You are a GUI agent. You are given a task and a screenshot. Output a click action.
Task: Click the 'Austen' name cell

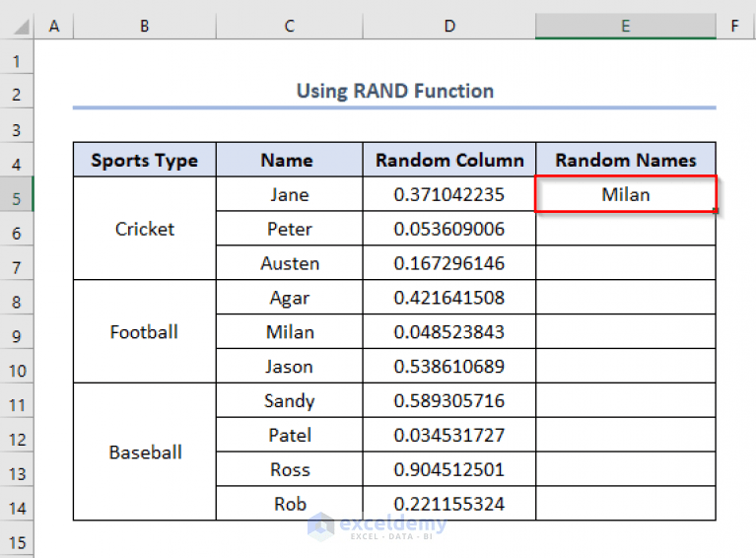289,263
